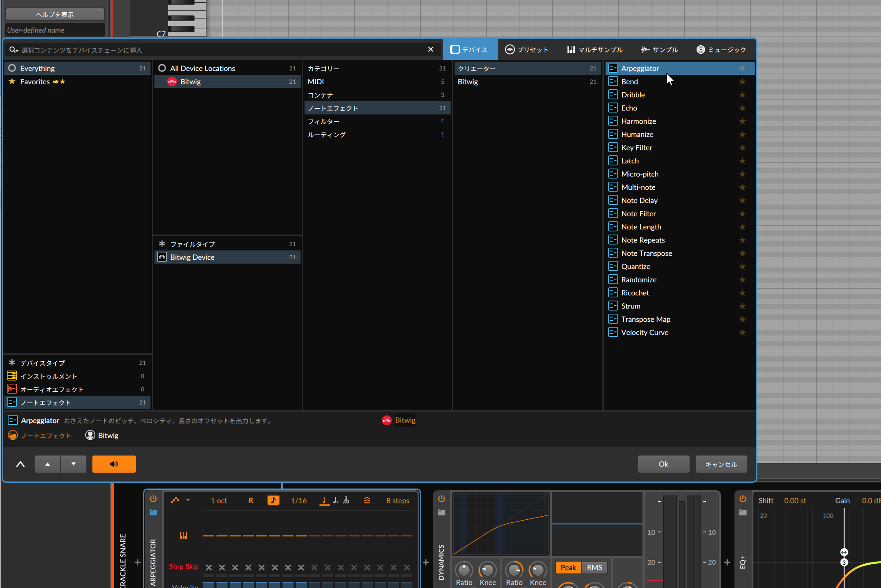The width and height of the screenshot is (881, 588).
Task: Toggle the arpeggiator note timing icon
Action: (x=273, y=500)
